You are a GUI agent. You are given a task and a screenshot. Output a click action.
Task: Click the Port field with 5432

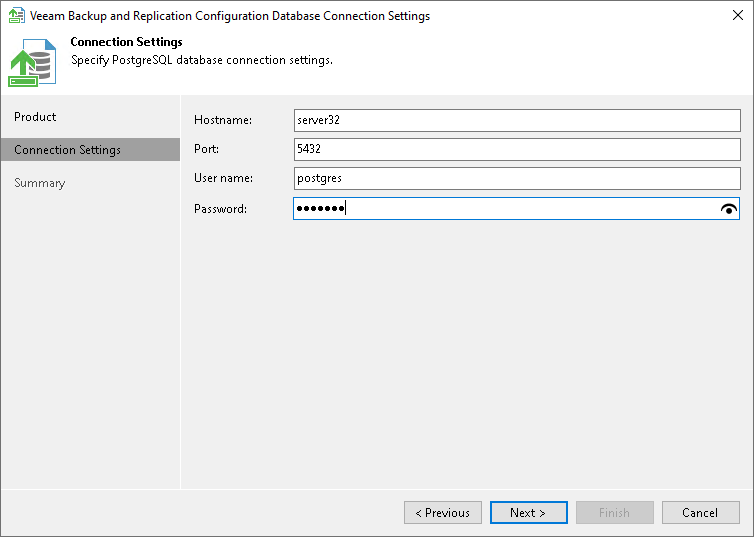517,150
